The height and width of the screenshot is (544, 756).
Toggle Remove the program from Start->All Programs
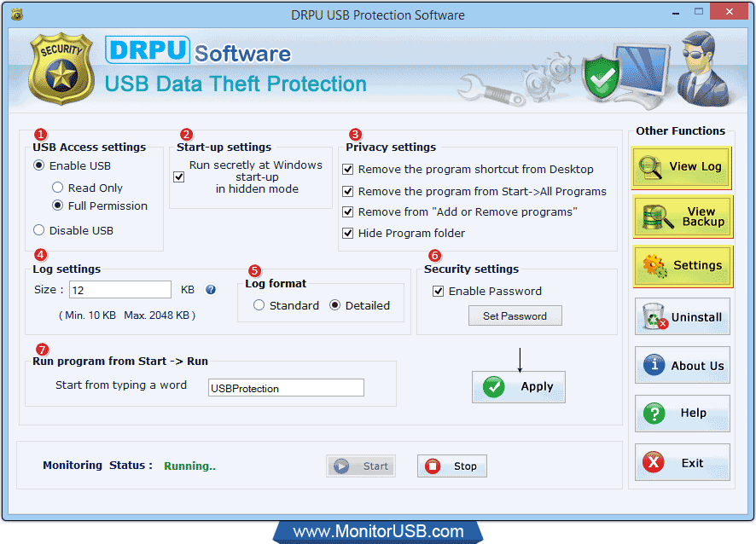(x=347, y=191)
